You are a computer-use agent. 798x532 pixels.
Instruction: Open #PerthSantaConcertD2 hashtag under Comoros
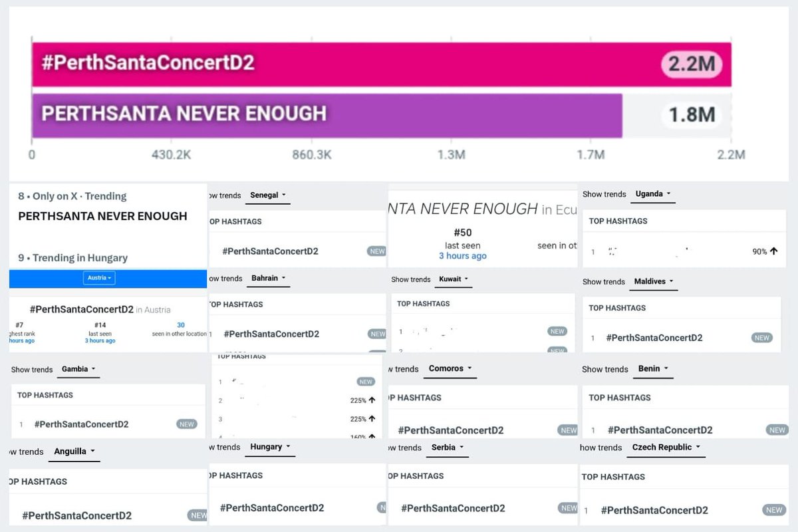(451, 430)
